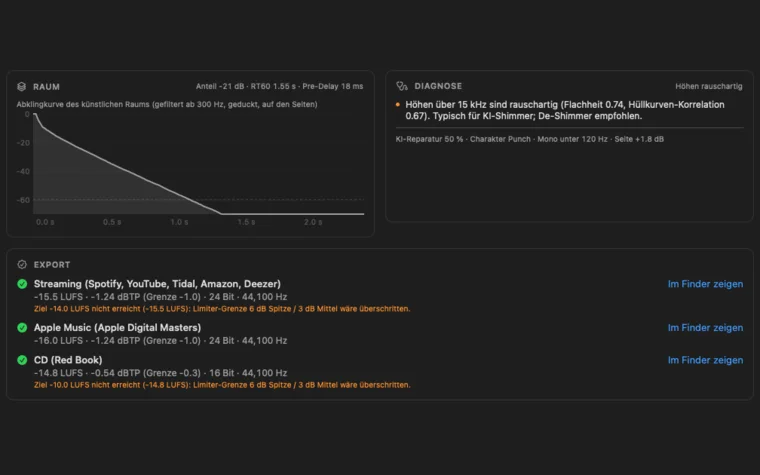Image resolution: width=760 pixels, height=475 pixels.
Task: Click the CD (Red Book) title
Action: pos(68,360)
